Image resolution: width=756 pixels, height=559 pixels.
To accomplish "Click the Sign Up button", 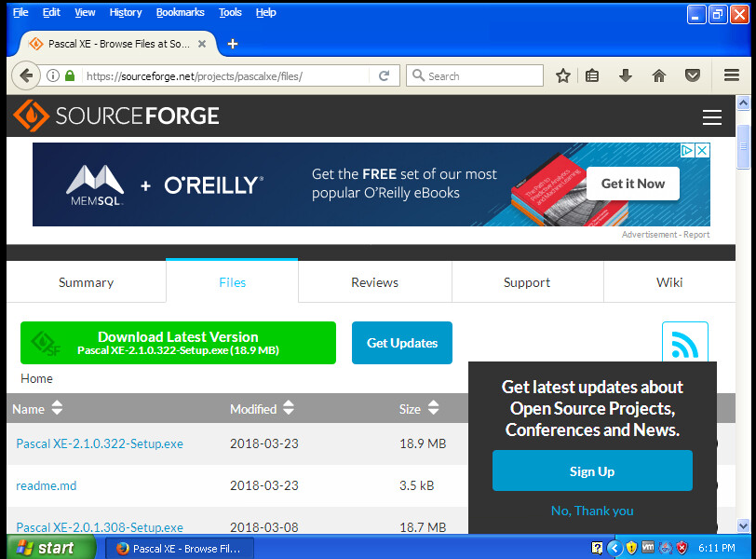I will [x=592, y=470].
